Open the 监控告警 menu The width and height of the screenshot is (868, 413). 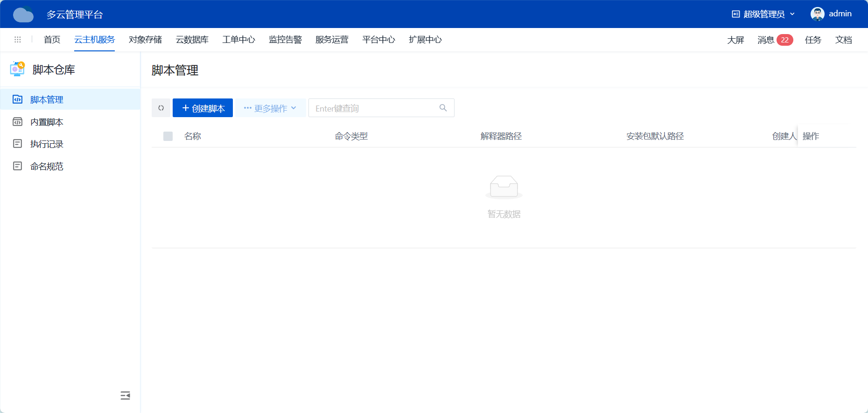coord(285,40)
